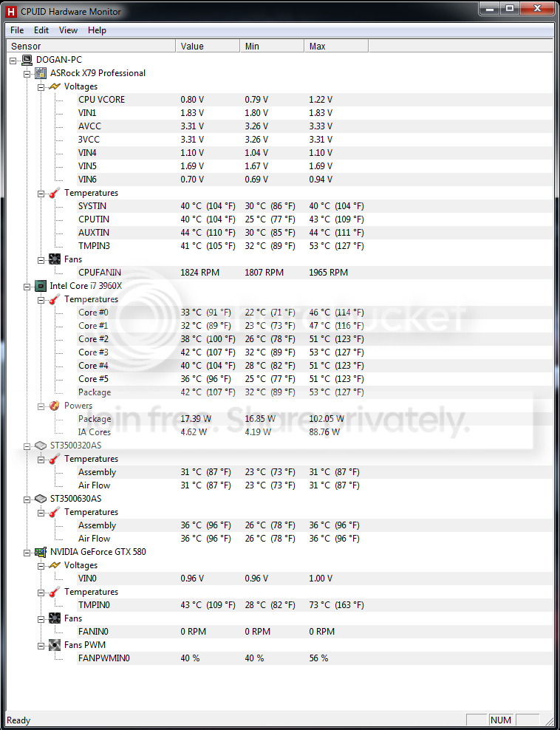
Task: Click the NVIDIA GeForce GTX 580 card icon
Action: click(41, 552)
